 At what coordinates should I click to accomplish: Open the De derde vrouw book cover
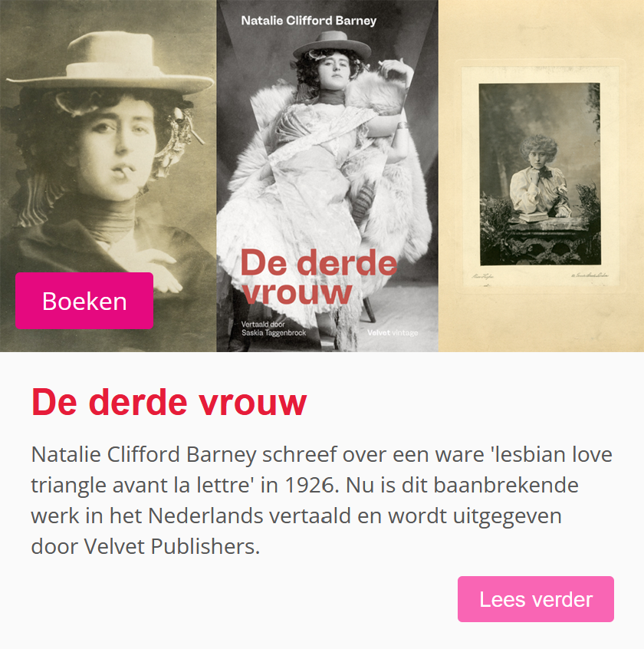pyautogui.click(x=327, y=176)
